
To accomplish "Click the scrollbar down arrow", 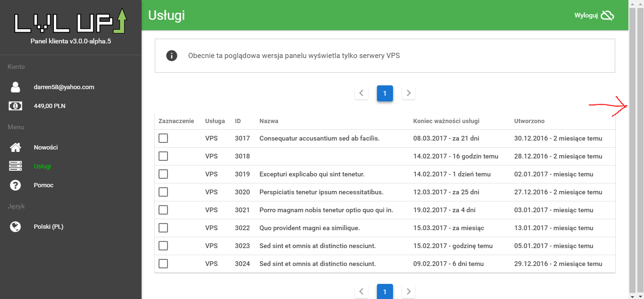I will coord(632,296).
